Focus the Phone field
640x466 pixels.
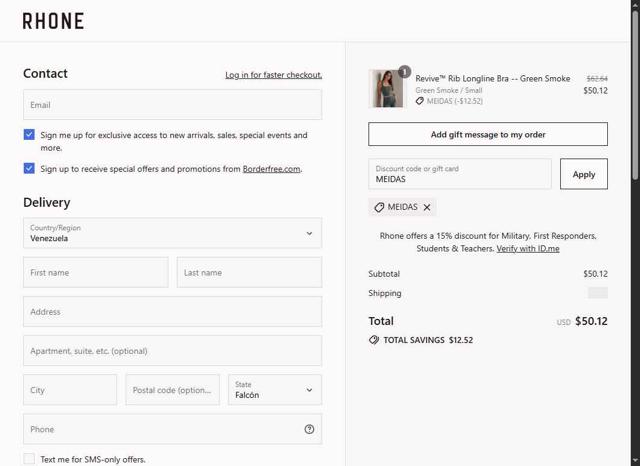pyautogui.click(x=172, y=429)
